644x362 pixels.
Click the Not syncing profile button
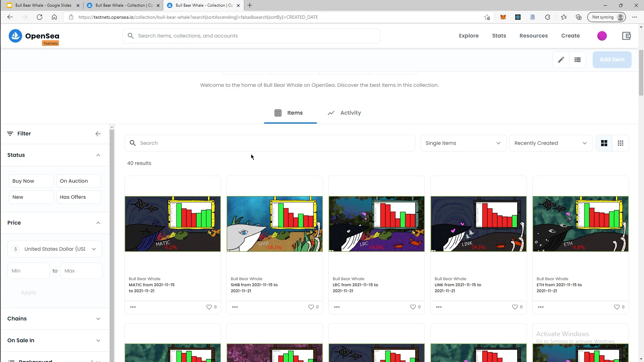[x=606, y=17]
